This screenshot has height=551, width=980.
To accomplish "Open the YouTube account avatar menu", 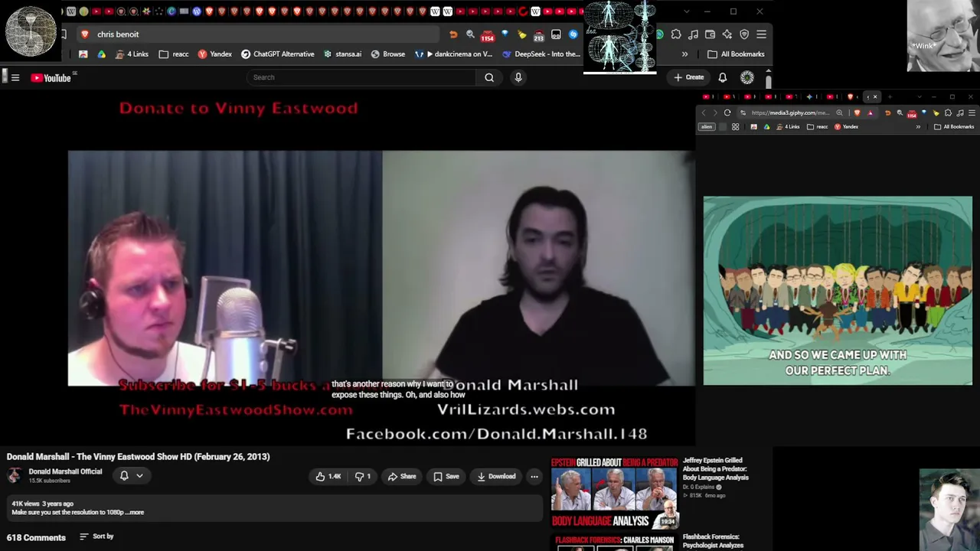I will click(x=747, y=77).
